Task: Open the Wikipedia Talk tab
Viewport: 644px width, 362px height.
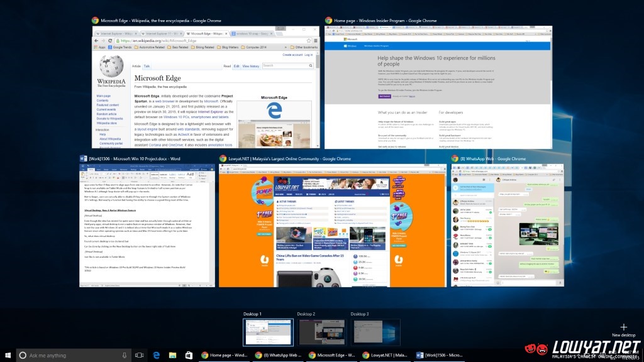Action: [147, 66]
